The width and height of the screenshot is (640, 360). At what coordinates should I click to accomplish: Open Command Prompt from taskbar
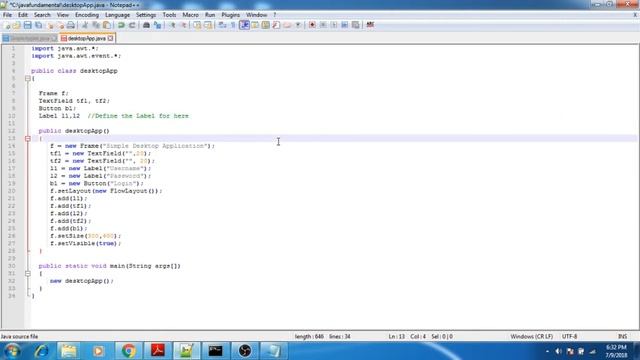pyautogui.click(x=216, y=351)
